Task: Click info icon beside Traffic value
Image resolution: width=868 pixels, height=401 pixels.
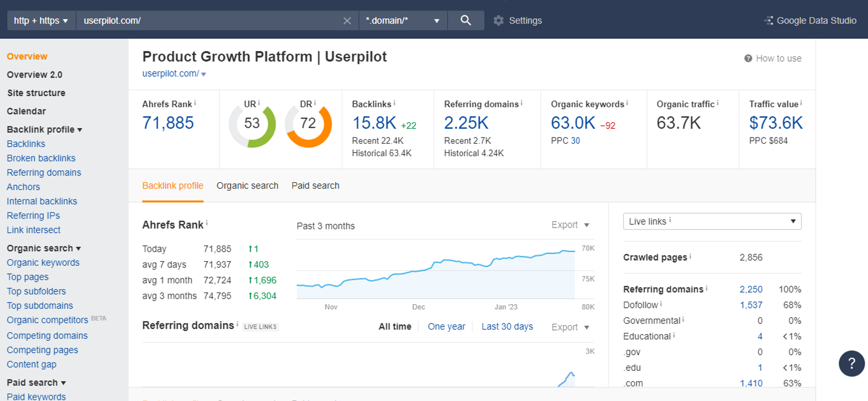Action: (x=801, y=103)
